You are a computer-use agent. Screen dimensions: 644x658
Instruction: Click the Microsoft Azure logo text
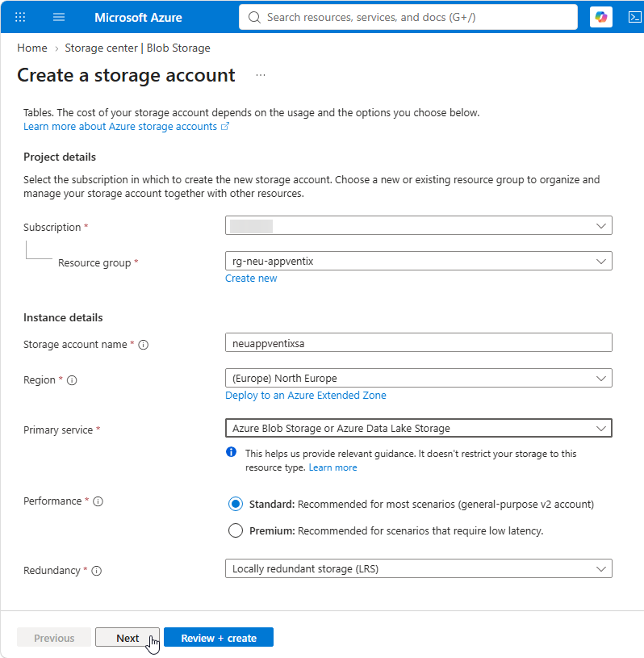point(138,18)
